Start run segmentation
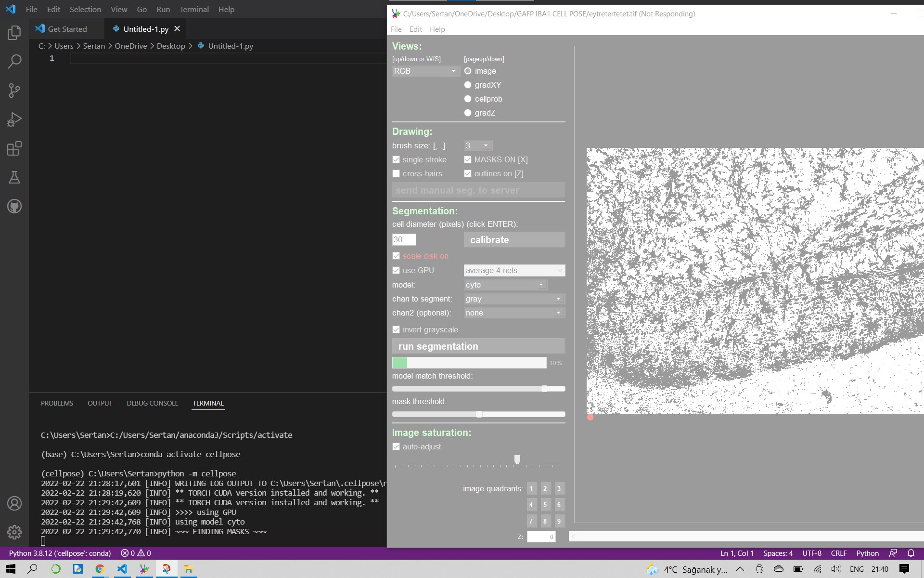 (478, 346)
